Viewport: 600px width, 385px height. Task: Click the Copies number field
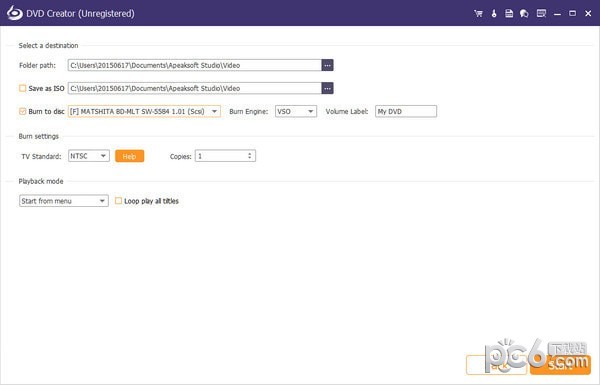tap(225, 156)
